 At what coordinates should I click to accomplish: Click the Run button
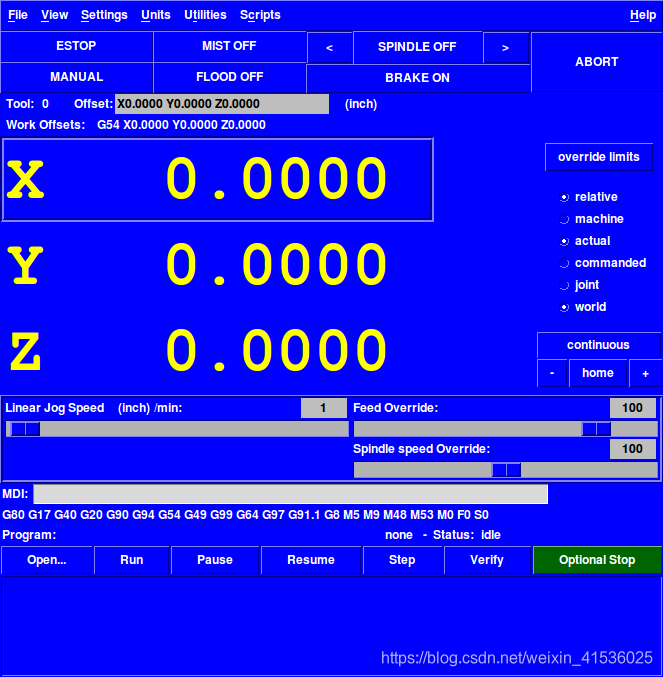tap(132, 560)
